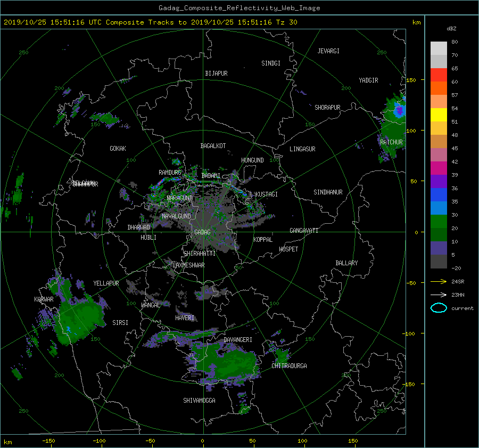
Task: Click the CHITRADURGA city label
Action: [x=289, y=366]
